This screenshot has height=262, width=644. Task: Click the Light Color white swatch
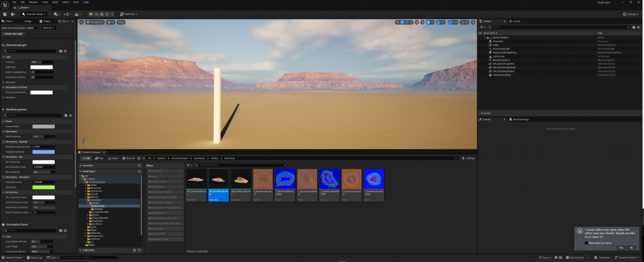42,67
